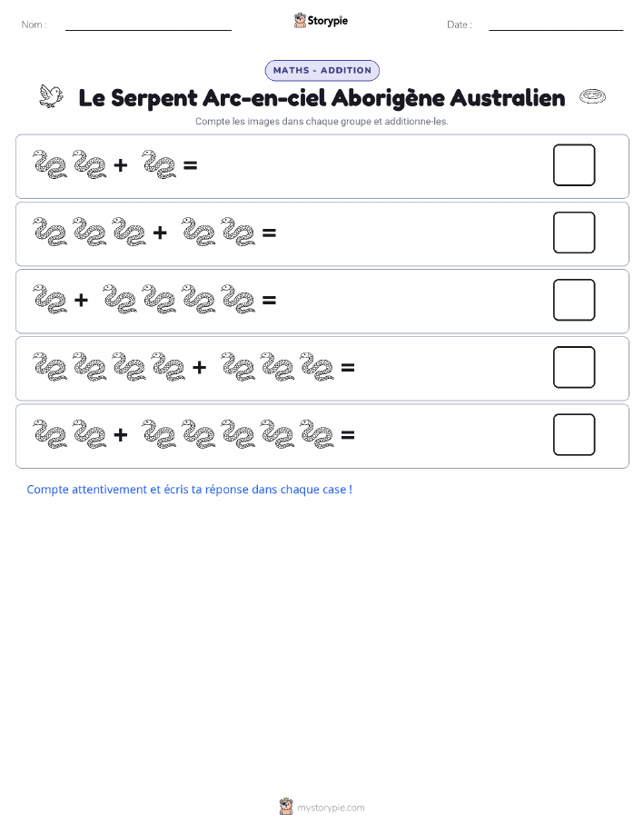The height and width of the screenshot is (833, 644).
Task: Click the MATHS - ADDITION badge
Action: [x=322, y=71]
